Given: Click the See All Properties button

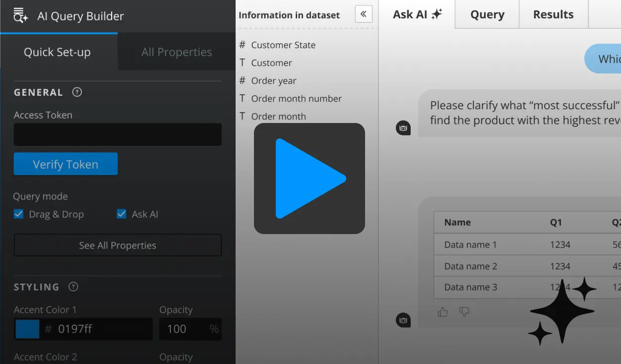Looking at the screenshot, I should [118, 245].
